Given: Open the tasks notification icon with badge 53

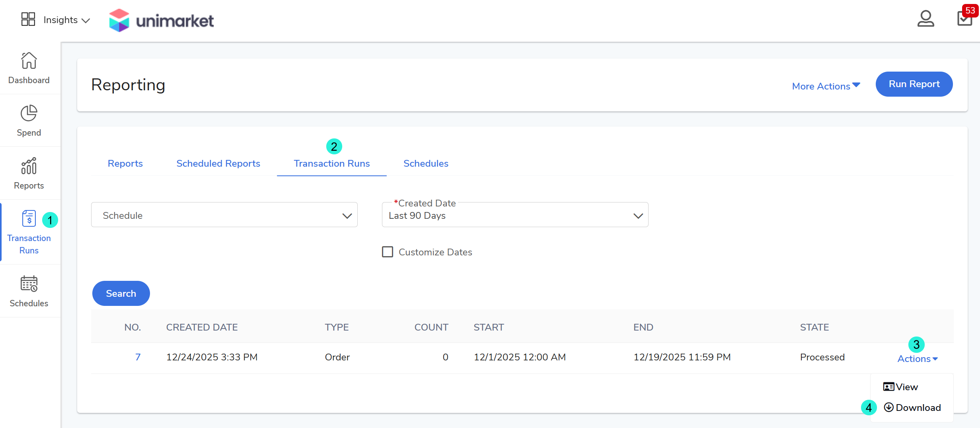Looking at the screenshot, I should [x=964, y=18].
